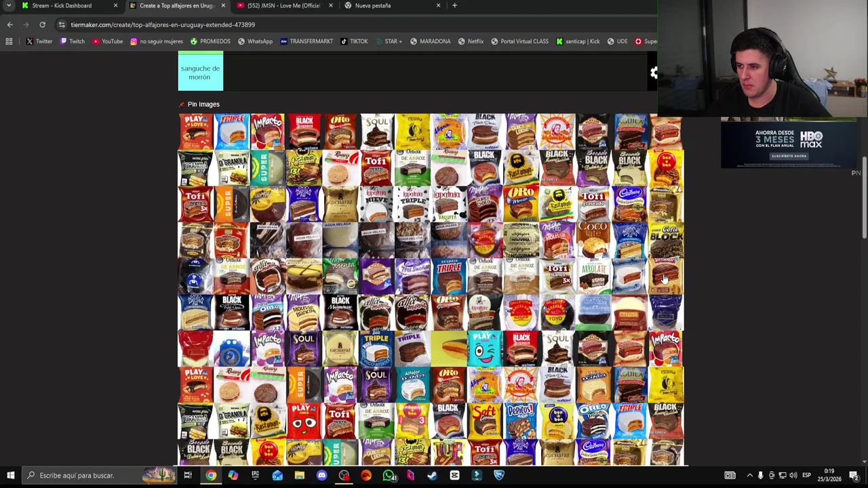Open the volume control in system tray
868x488 pixels.
point(793,475)
